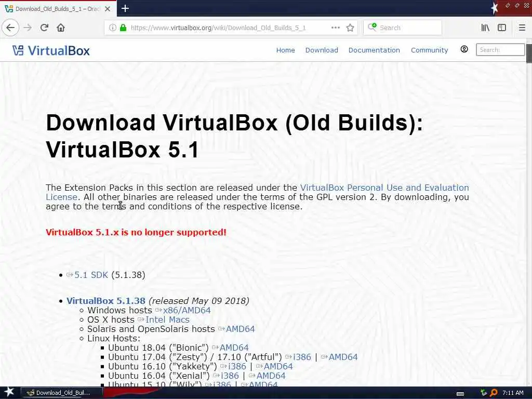Toggle the sidebar view icon
Screen dimensions: 532x399
(502, 28)
